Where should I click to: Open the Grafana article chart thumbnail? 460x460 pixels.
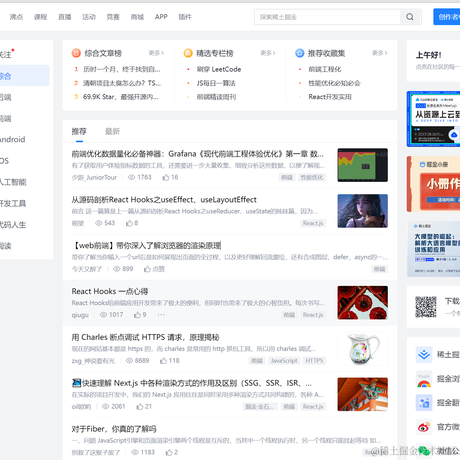click(x=363, y=165)
